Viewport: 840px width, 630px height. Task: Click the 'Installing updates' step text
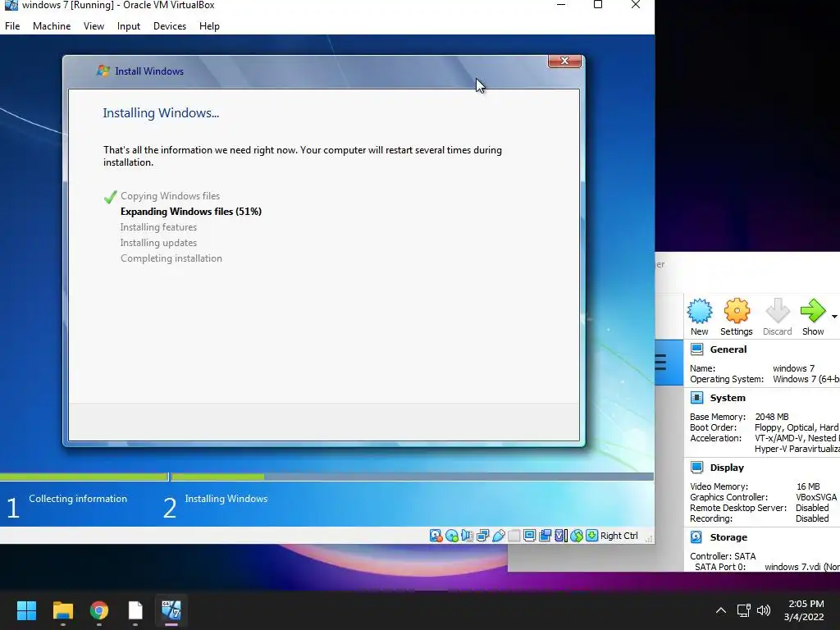click(x=158, y=242)
